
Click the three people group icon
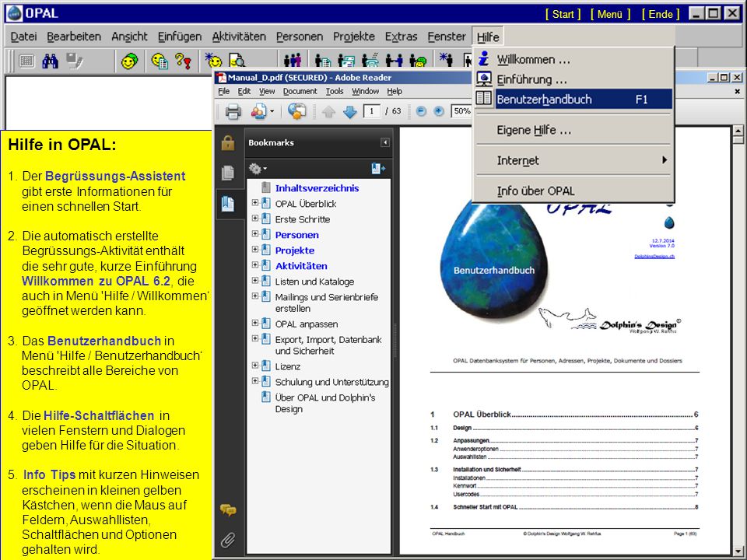coord(293,61)
